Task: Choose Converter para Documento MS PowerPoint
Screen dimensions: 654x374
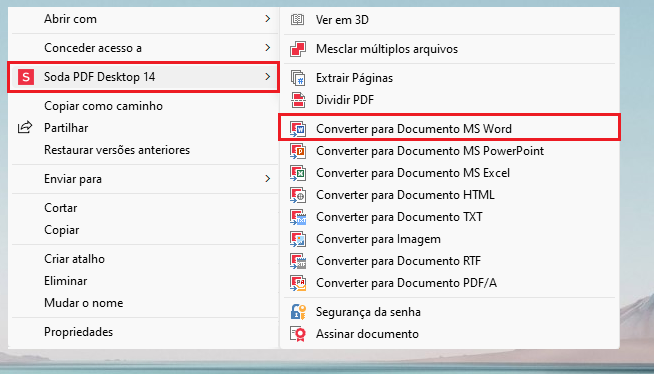Action: pos(450,151)
